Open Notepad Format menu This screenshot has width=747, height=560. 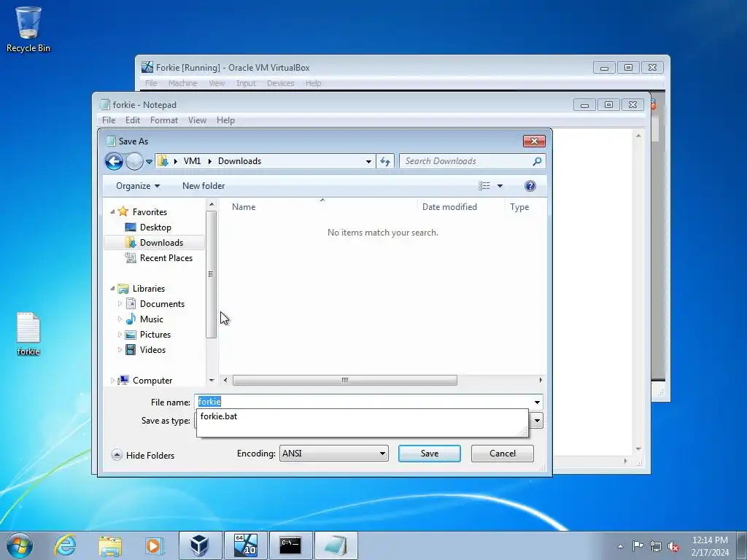coord(164,120)
